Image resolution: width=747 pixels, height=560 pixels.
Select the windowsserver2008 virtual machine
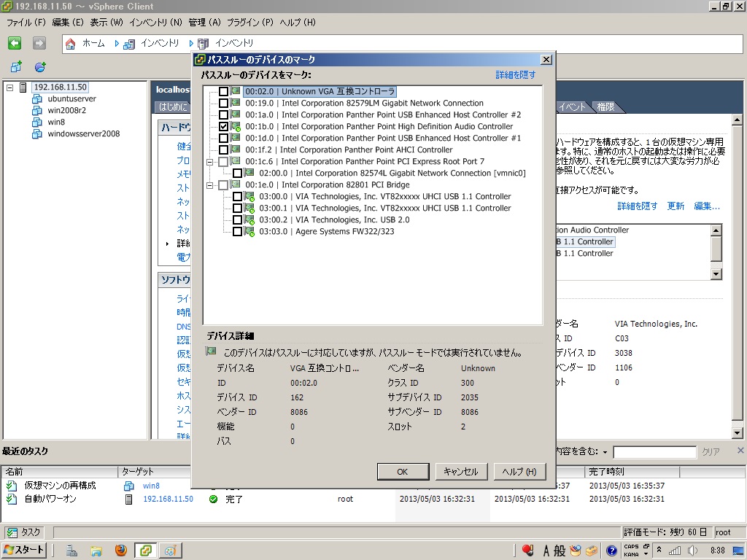coord(83,133)
